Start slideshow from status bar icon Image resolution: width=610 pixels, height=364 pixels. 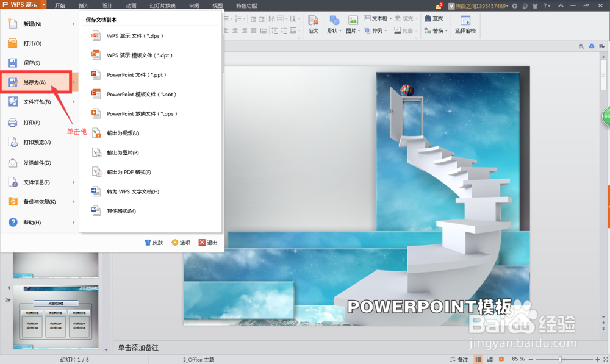(501, 359)
